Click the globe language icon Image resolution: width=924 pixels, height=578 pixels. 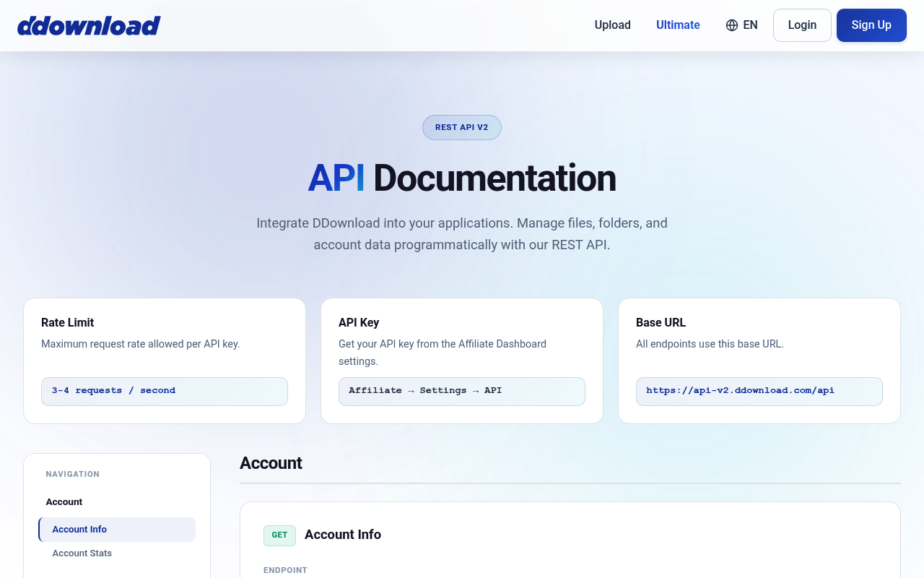(x=732, y=25)
